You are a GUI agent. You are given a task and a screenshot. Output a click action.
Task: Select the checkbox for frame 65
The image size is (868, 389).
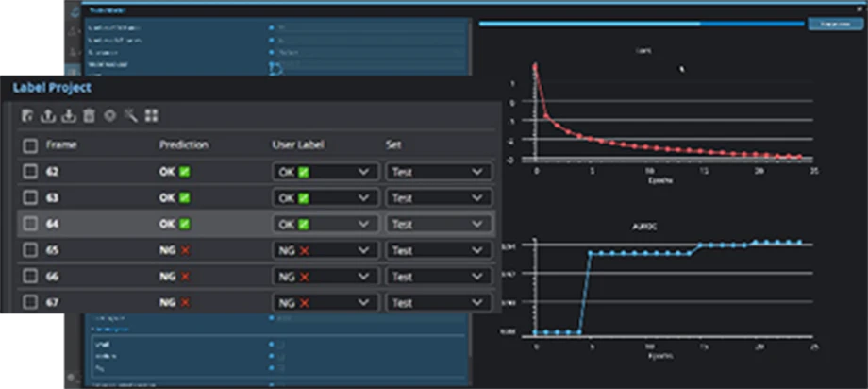(x=30, y=250)
